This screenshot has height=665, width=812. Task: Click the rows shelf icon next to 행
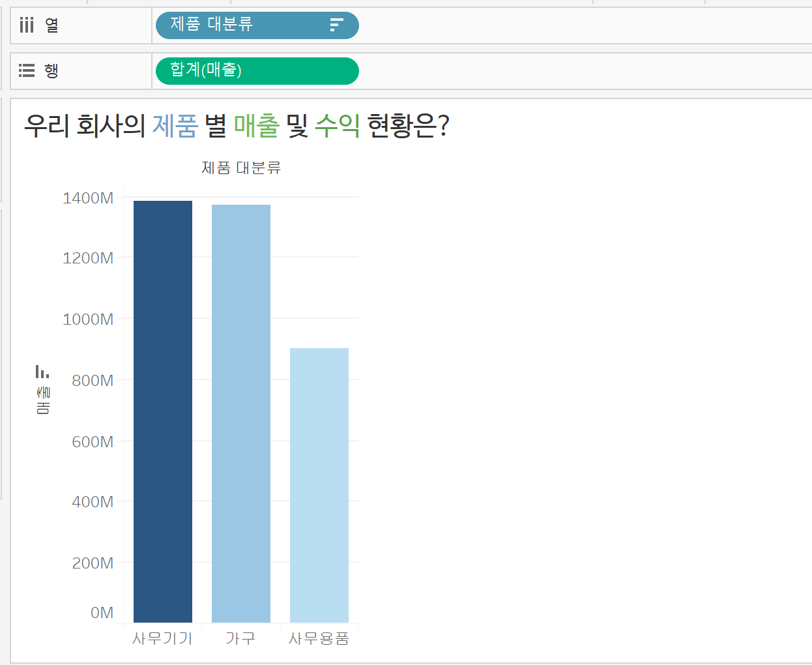27,70
